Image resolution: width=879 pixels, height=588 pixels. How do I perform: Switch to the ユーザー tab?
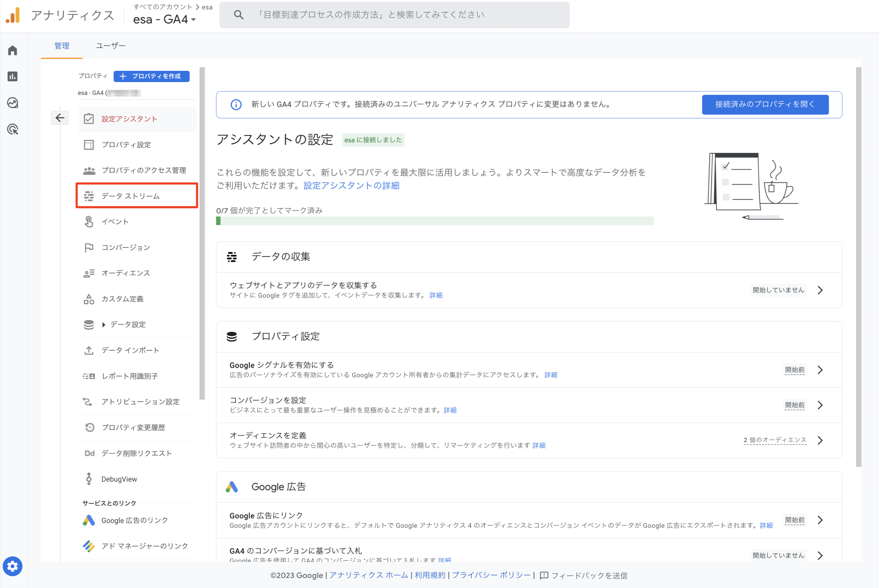(x=111, y=46)
